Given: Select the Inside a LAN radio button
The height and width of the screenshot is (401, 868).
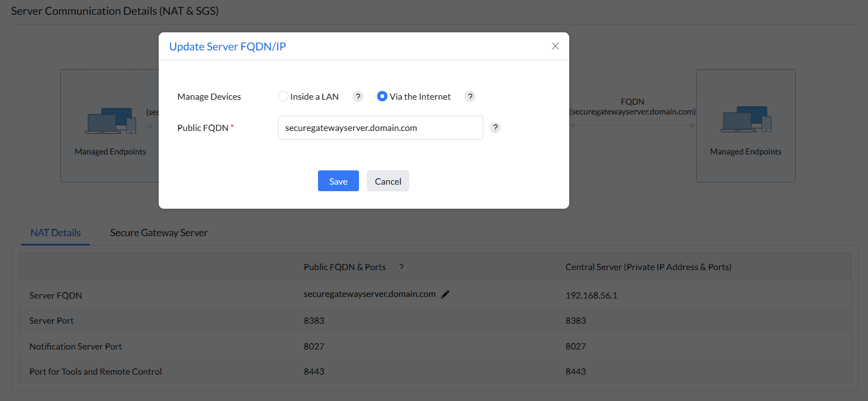Looking at the screenshot, I should pyautogui.click(x=283, y=96).
